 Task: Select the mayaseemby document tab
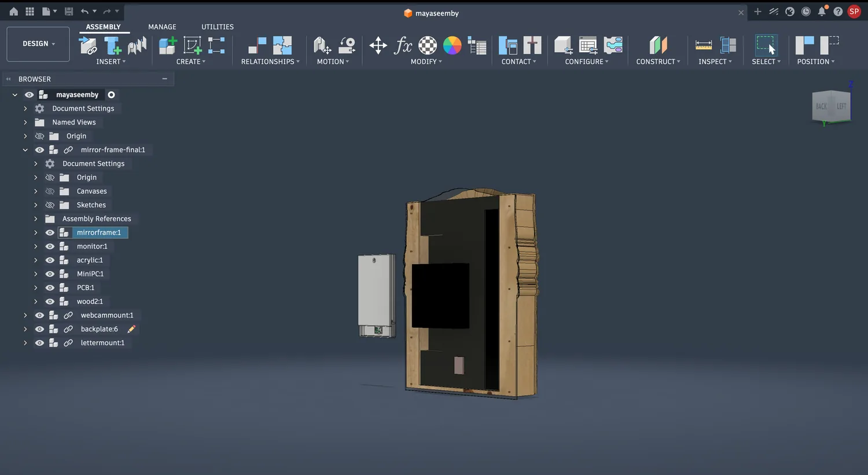click(431, 13)
